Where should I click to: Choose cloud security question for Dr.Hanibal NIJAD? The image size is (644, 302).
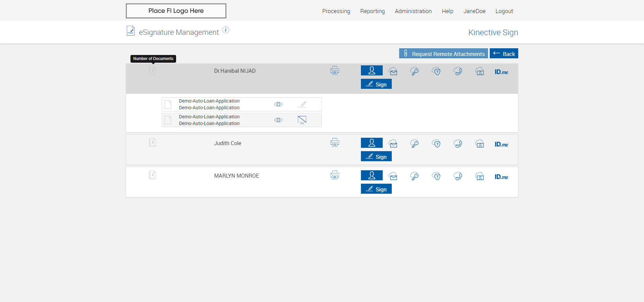pyautogui.click(x=436, y=71)
